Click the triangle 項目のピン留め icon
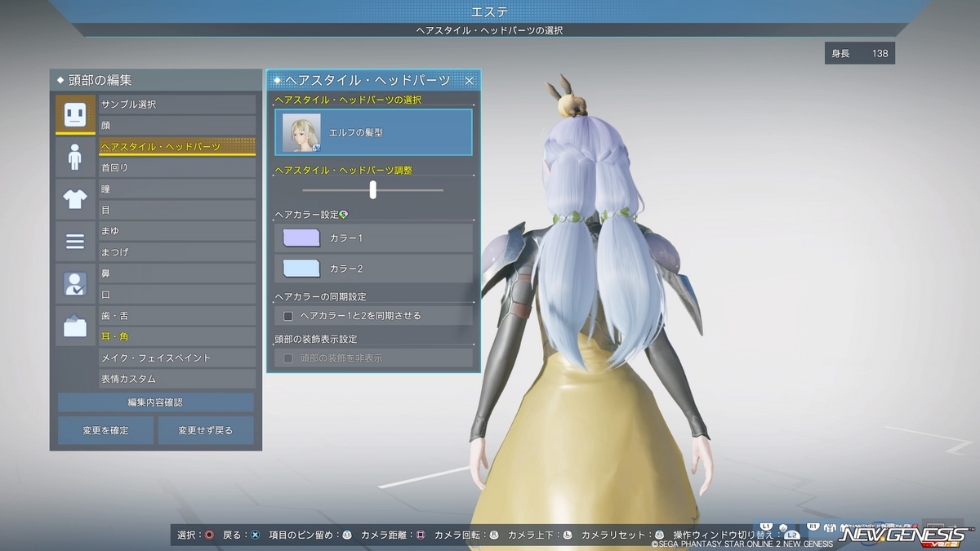This screenshot has width=980, height=551. point(346,535)
